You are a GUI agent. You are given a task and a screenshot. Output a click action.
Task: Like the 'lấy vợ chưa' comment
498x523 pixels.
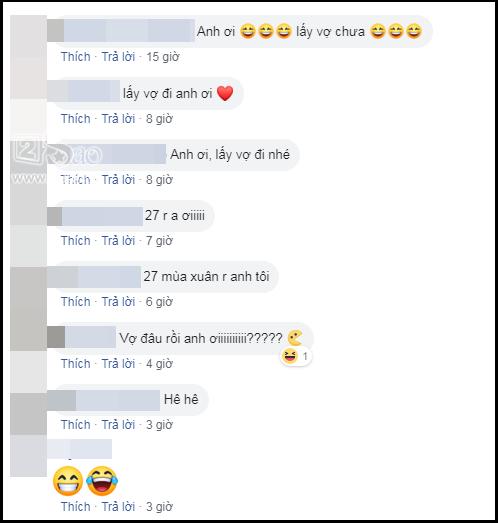click(x=76, y=57)
